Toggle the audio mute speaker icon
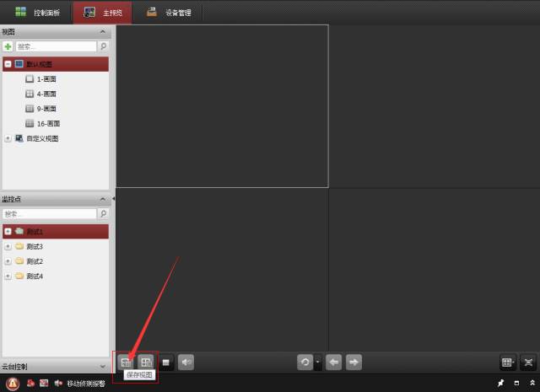This screenshot has height=392, width=540. [x=186, y=362]
